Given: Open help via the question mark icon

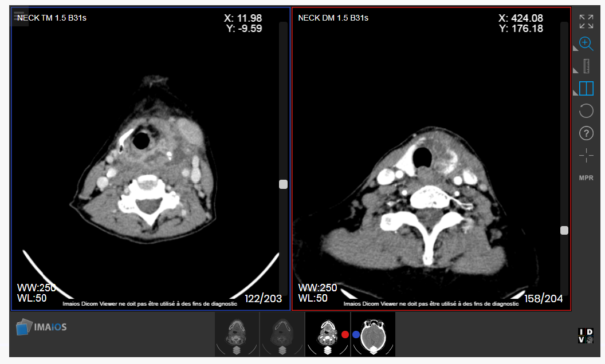Looking at the screenshot, I should click(x=586, y=133).
